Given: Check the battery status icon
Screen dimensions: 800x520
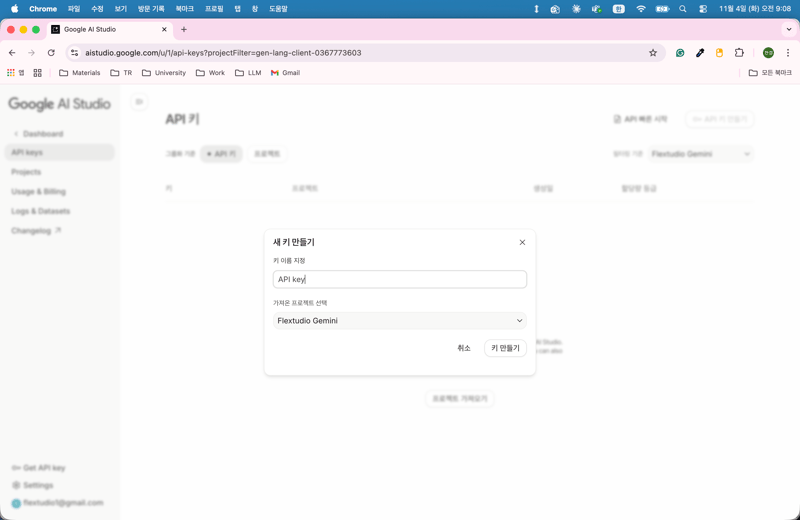Looking at the screenshot, I should click(662, 9).
